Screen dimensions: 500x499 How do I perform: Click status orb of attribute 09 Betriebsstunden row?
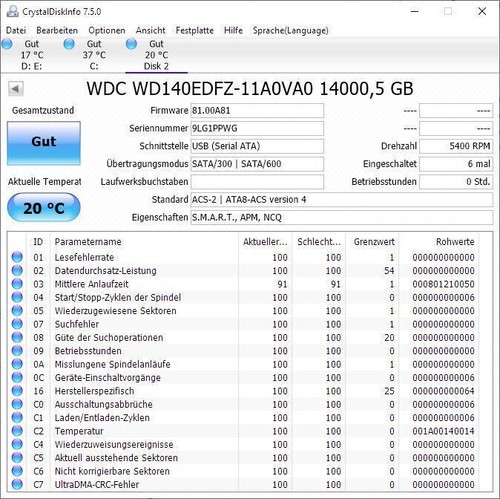pos(17,350)
